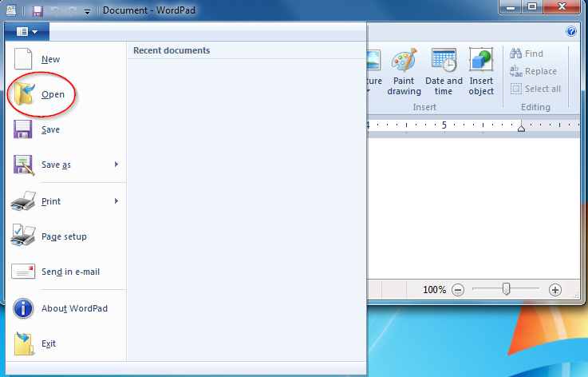
Task: Click the zoom out minus button
Action: [458, 290]
